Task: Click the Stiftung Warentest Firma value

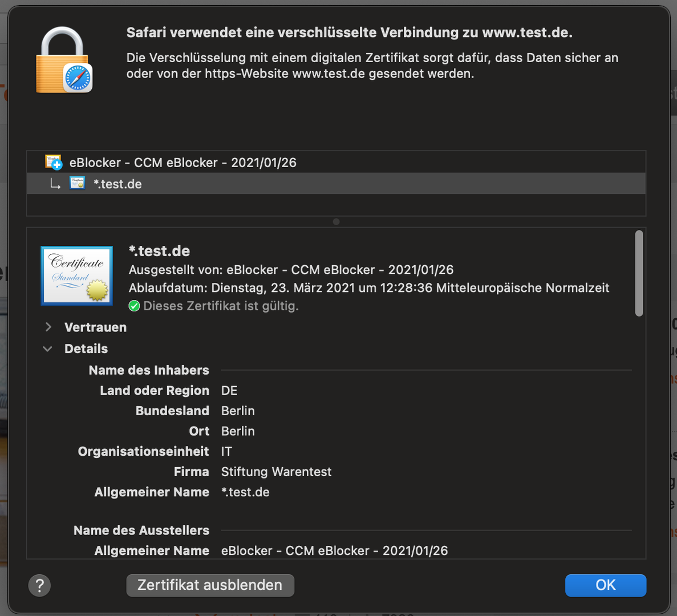Action: point(276,472)
